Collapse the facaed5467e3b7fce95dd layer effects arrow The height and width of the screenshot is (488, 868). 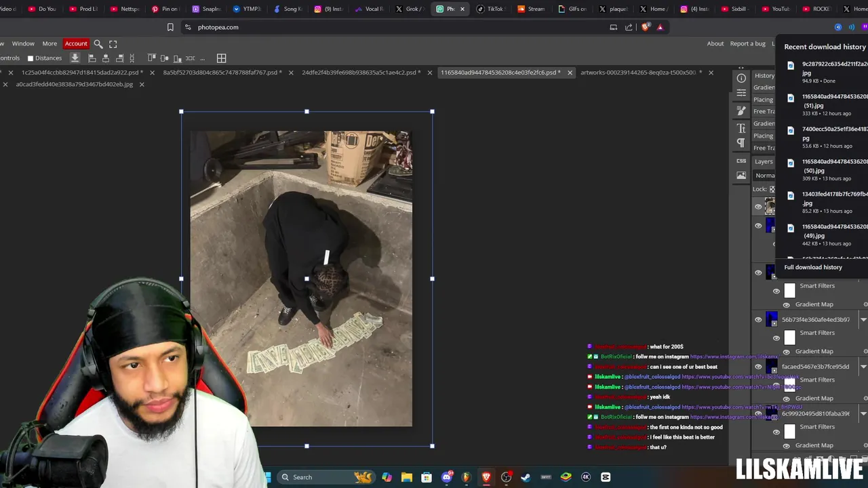tap(863, 367)
